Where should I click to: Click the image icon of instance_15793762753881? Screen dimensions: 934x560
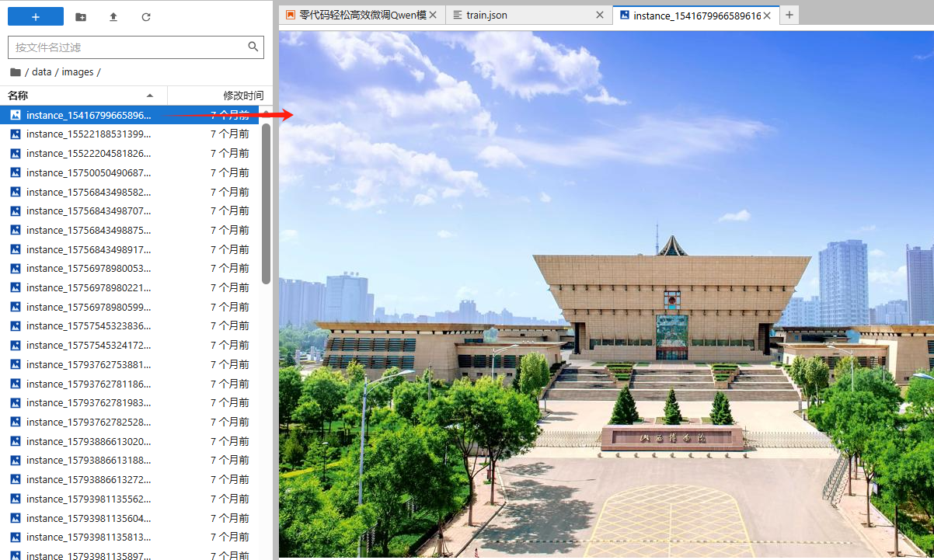pos(15,364)
